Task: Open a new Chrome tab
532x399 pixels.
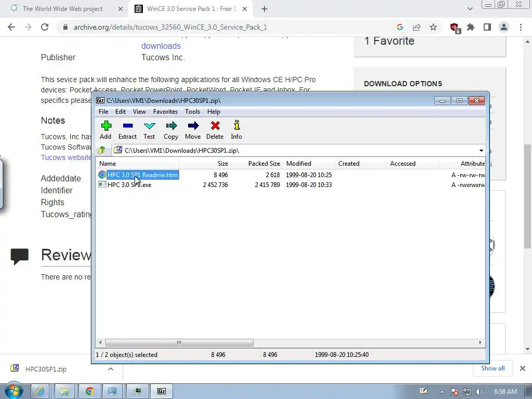Action: [x=264, y=9]
